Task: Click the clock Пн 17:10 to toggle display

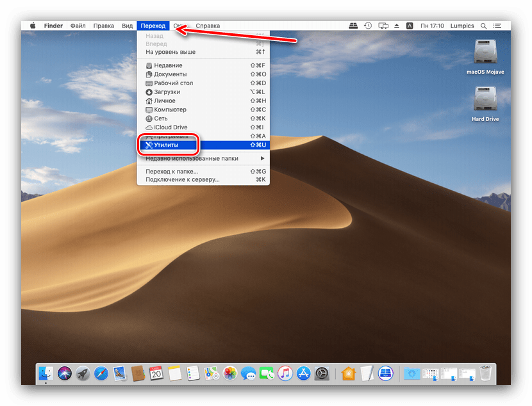Action: click(431, 26)
